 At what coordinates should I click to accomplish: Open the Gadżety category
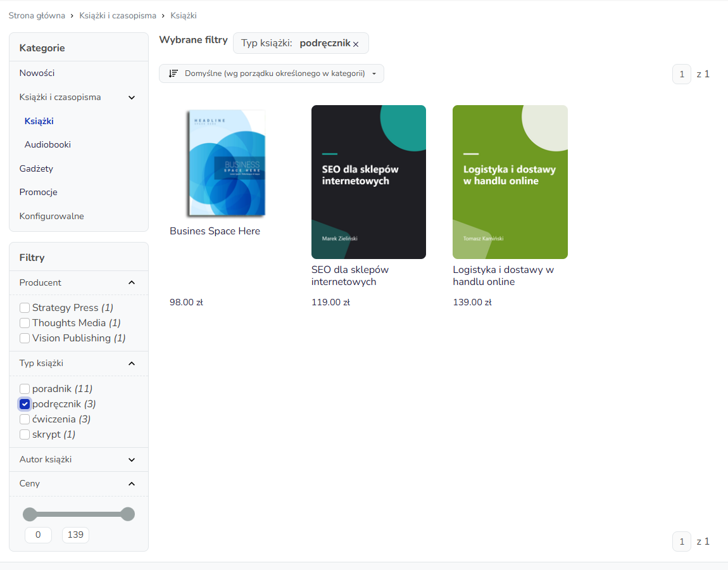coord(36,168)
